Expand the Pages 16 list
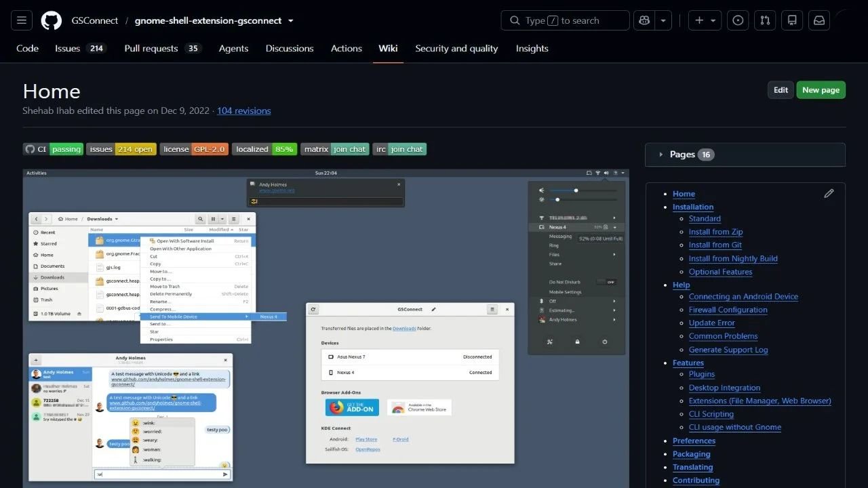 tap(745, 155)
